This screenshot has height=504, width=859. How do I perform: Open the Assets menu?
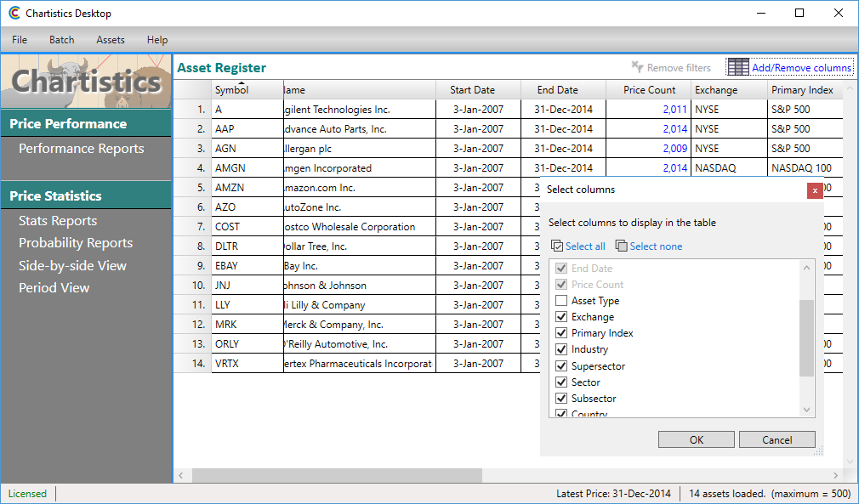111,39
